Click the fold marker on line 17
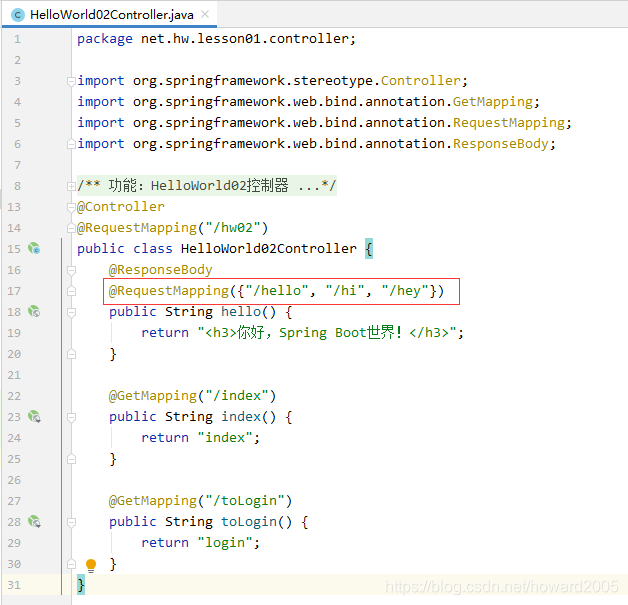 pos(71,291)
